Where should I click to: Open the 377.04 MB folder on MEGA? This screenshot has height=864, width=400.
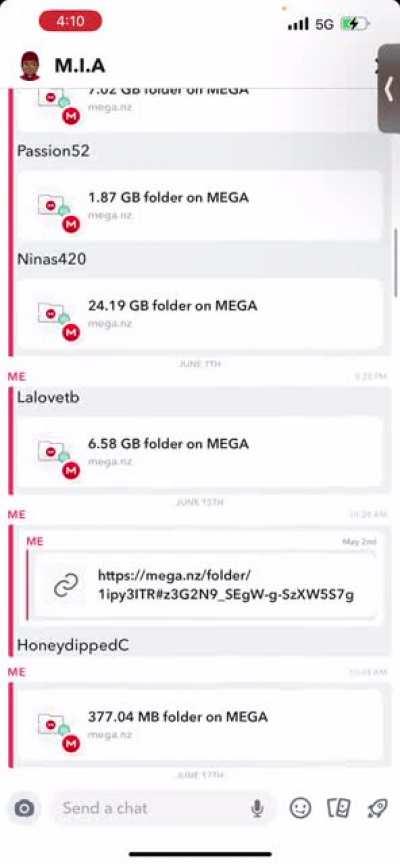[199, 725]
